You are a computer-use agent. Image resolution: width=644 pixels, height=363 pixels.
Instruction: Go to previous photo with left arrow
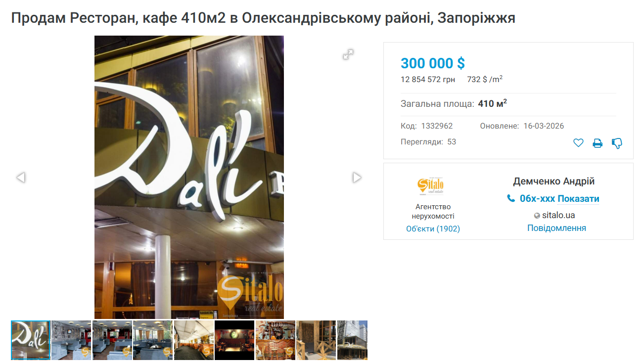(x=21, y=177)
